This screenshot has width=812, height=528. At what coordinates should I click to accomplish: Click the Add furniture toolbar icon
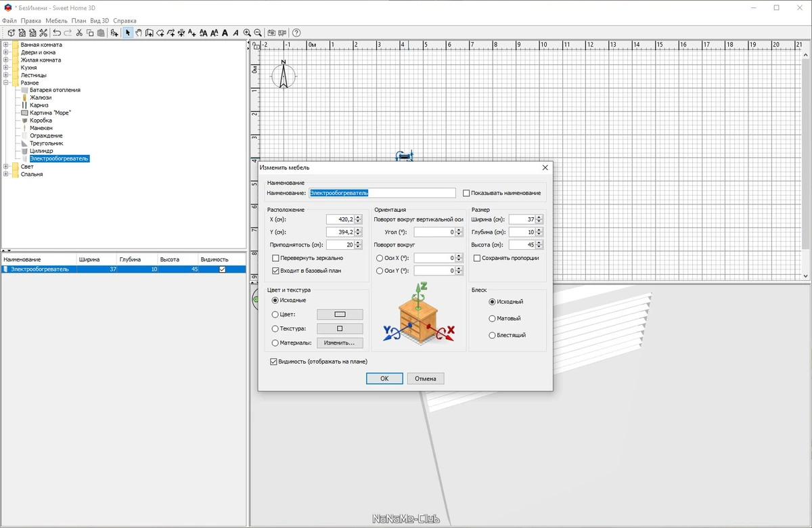(x=114, y=32)
